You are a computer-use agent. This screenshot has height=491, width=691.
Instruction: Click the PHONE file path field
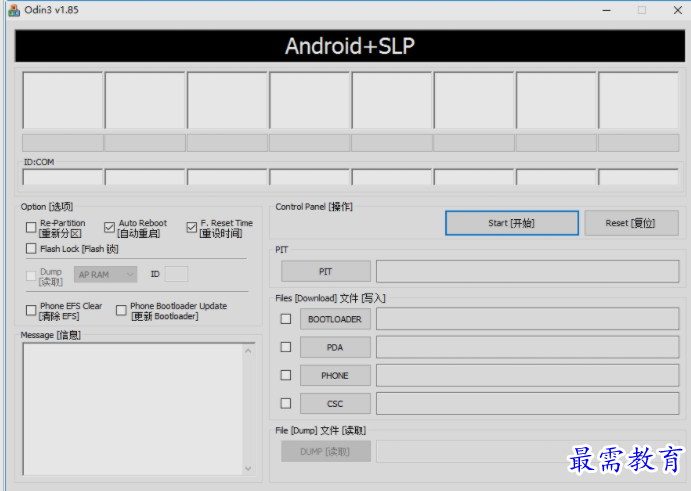[528, 376]
